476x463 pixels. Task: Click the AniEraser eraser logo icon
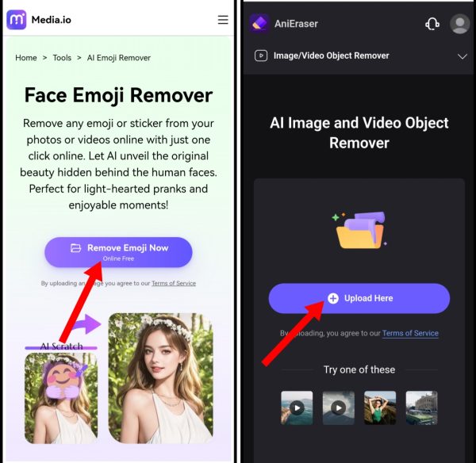point(259,23)
